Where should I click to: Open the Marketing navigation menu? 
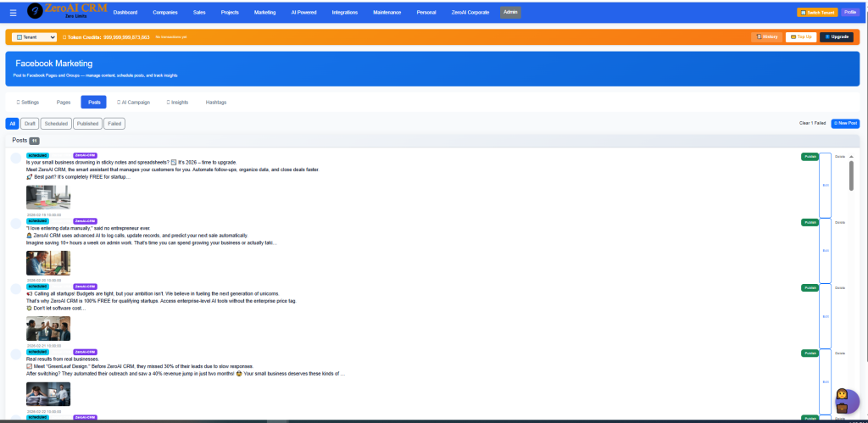click(264, 13)
